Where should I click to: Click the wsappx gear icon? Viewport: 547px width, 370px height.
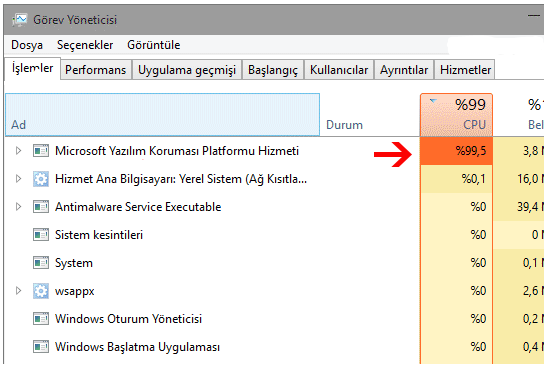41,291
